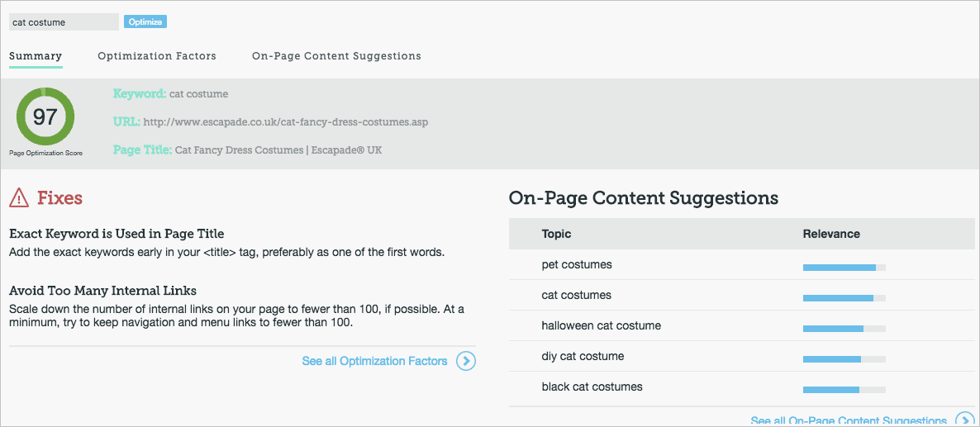Switch to the Summary tab
Screen dimensions: 980x427
pyautogui.click(x=36, y=56)
